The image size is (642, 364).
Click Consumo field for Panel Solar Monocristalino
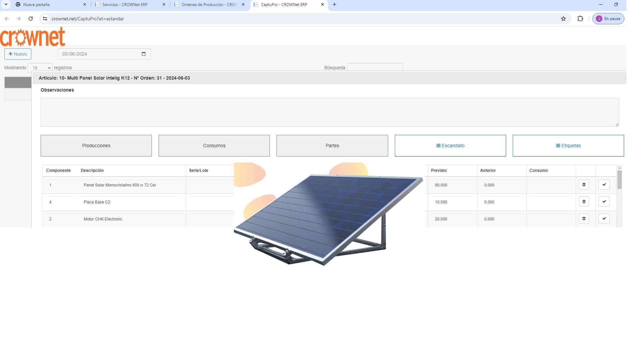coord(551,185)
